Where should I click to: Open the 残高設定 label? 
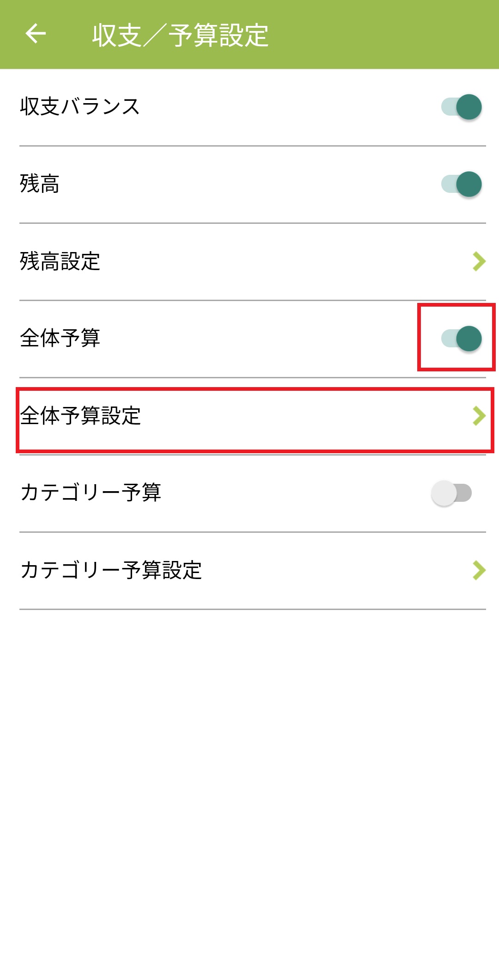click(60, 261)
